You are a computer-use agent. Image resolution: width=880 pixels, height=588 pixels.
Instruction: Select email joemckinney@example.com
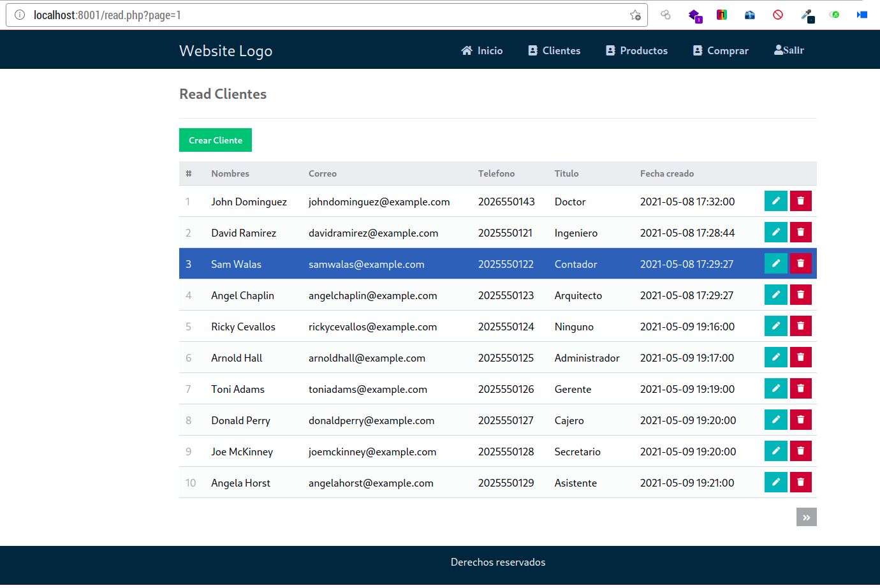click(x=372, y=452)
